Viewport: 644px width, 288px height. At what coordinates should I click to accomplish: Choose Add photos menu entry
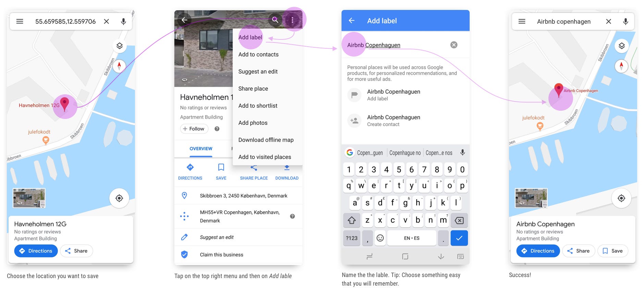click(x=268, y=123)
